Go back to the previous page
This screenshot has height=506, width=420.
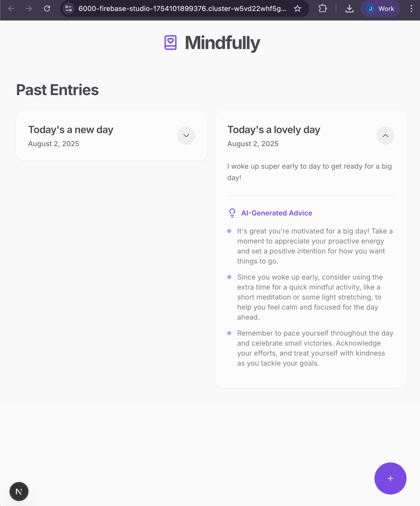point(11,9)
